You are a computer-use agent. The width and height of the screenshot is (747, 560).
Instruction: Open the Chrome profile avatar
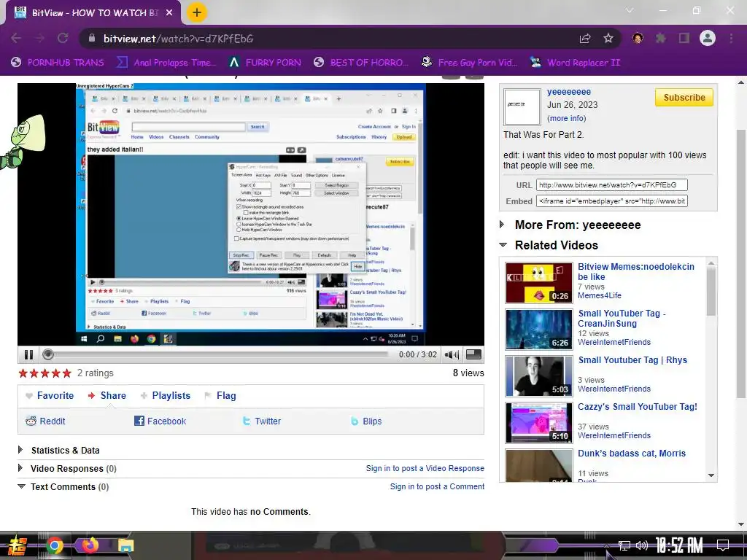[x=708, y=38]
